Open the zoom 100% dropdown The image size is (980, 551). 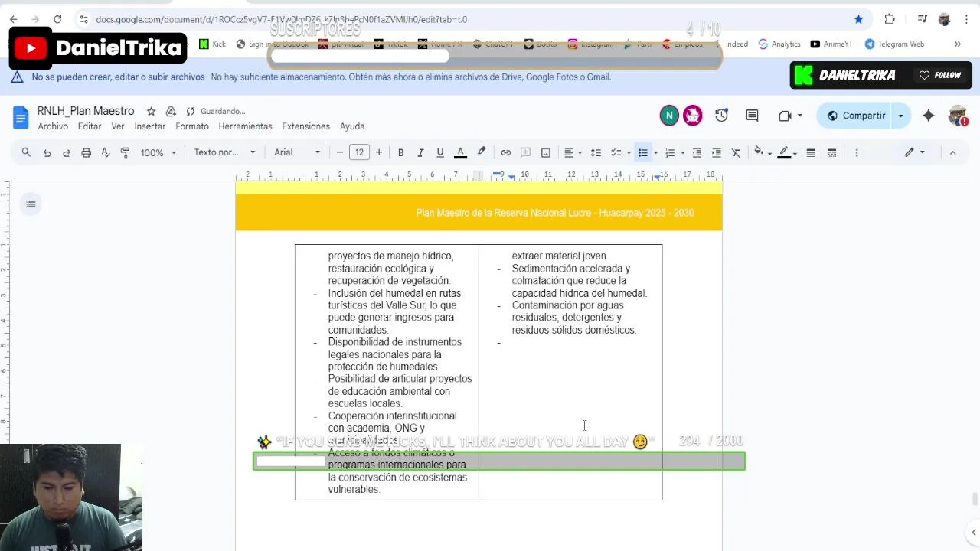point(158,152)
